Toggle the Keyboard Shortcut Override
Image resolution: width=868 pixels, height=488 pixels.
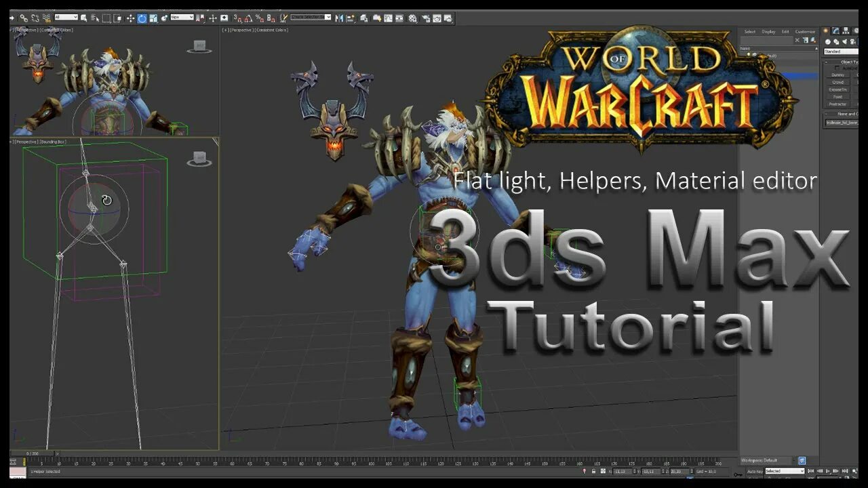pyautogui.click(x=224, y=18)
